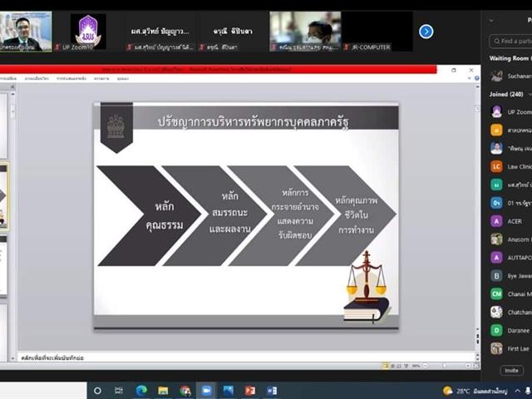
Task: Open Zoom app in the taskbar
Action: (206, 391)
